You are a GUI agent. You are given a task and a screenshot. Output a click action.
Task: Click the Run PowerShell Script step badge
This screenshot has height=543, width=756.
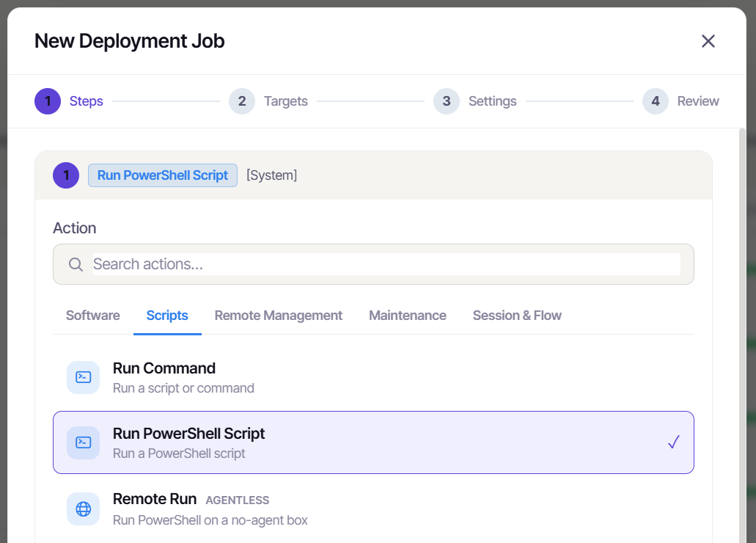tap(163, 175)
